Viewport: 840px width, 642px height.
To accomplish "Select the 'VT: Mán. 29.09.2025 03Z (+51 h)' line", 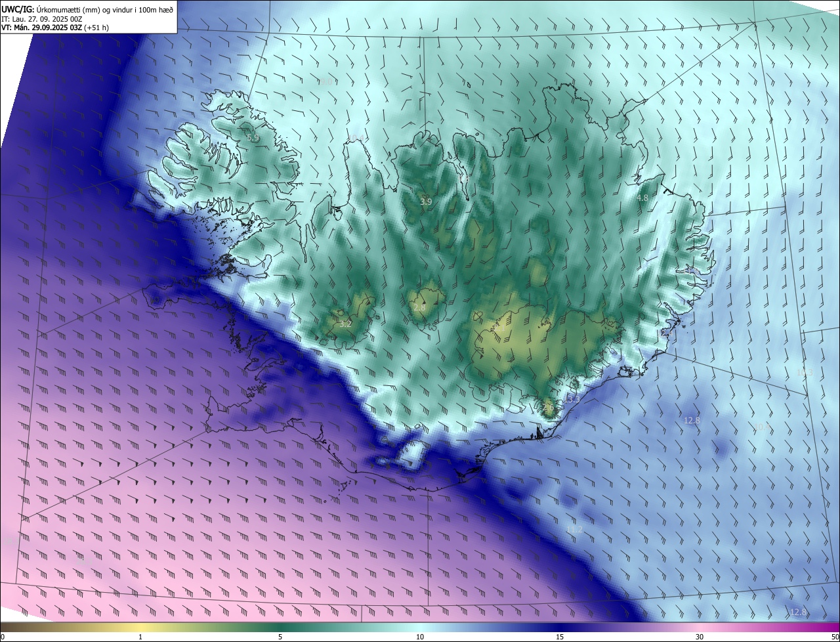I will pos(55,28).
